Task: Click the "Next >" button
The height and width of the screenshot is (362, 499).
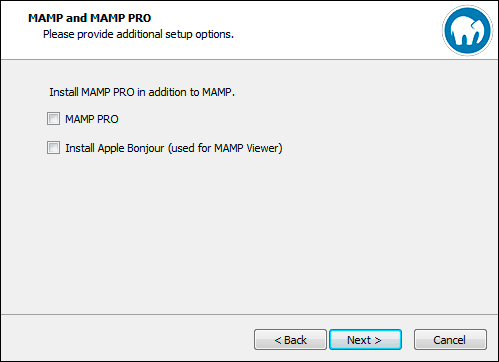Action: [x=365, y=340]
